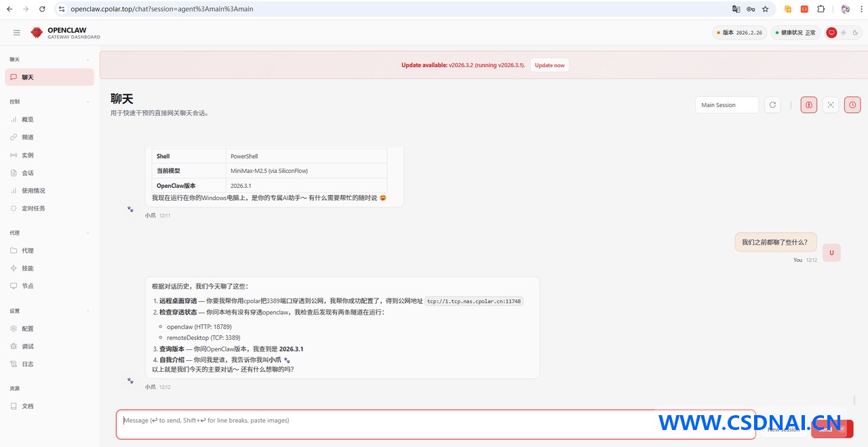Viewport: 868px width, 447px height.
Task: Click the 配置 config gear icon
Action: [14, 328]
